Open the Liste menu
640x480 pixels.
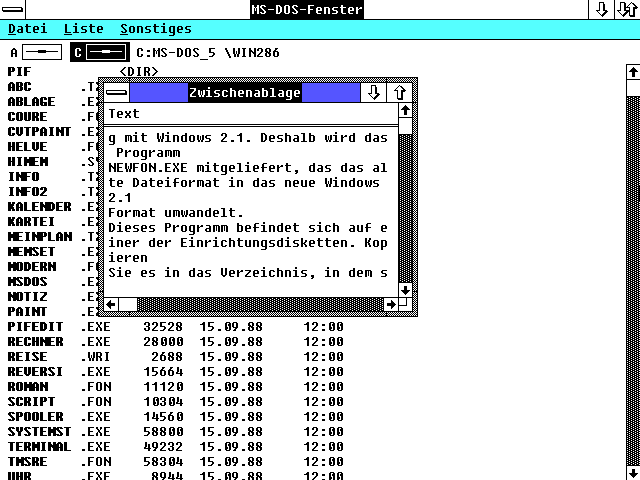pyautogui.click(x=84, y=29)
